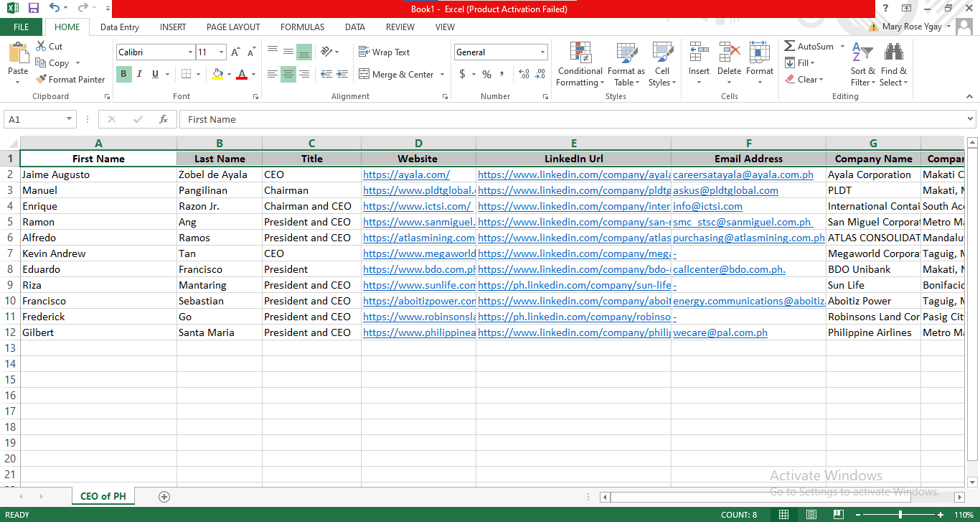980x522 pixels.
Task: Click the info@ictsi.com email link
Action: 707,206
